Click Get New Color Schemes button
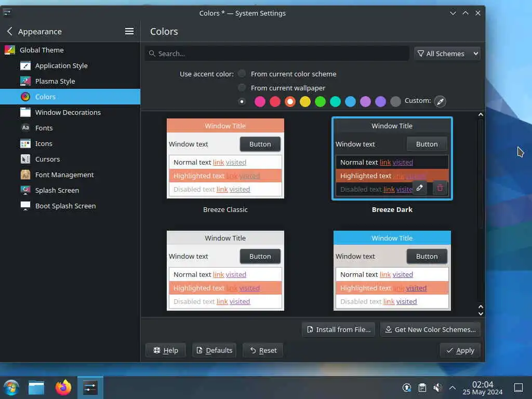Screen dimensions: 532x399 [x=431, y=329]
